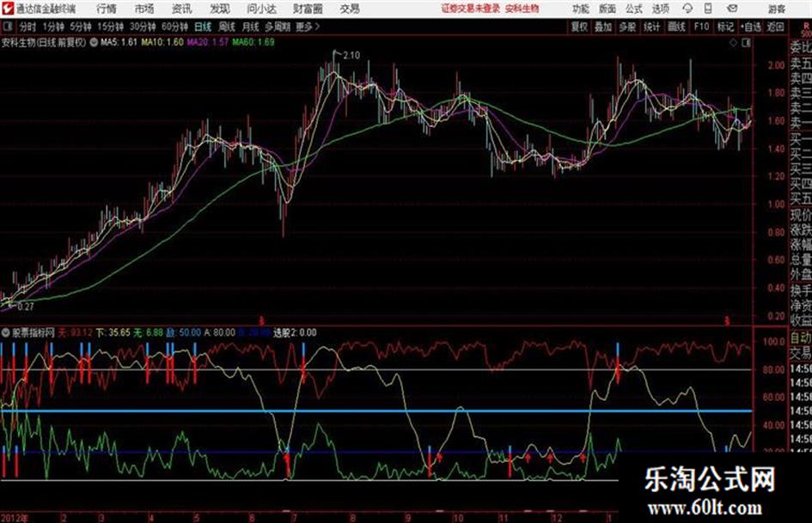This screenshot has width=812, height=523.
Task: Expand the 更多 periods chevron
Action: [308, 27]
